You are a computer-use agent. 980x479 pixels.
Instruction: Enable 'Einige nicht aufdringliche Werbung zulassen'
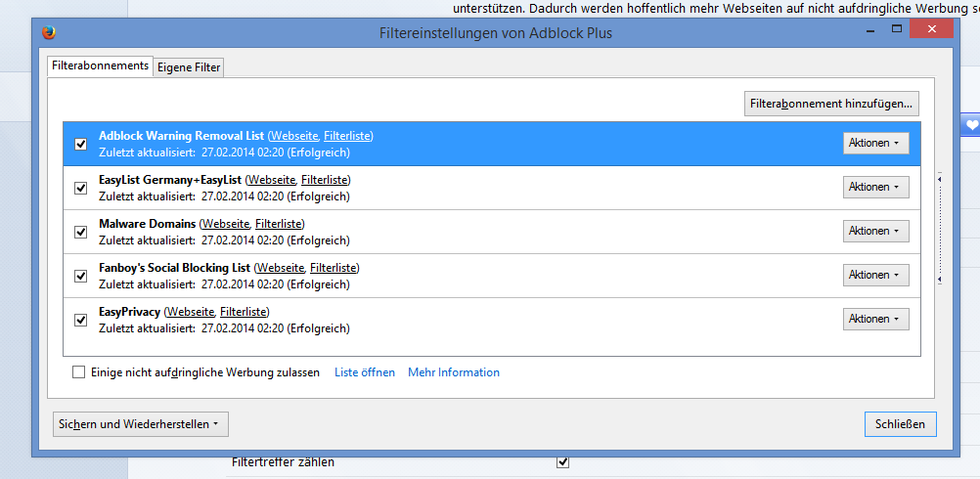coord(79,372)
